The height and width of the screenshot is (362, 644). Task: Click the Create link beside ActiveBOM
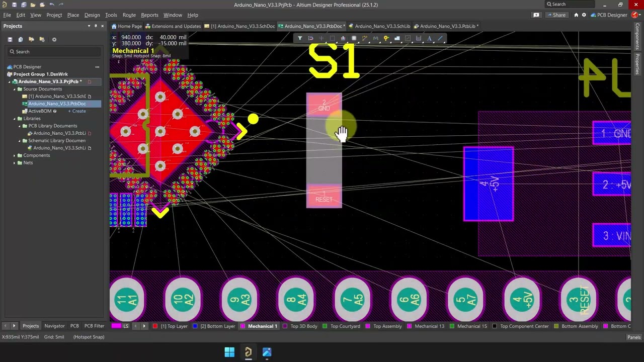[77, 111]
